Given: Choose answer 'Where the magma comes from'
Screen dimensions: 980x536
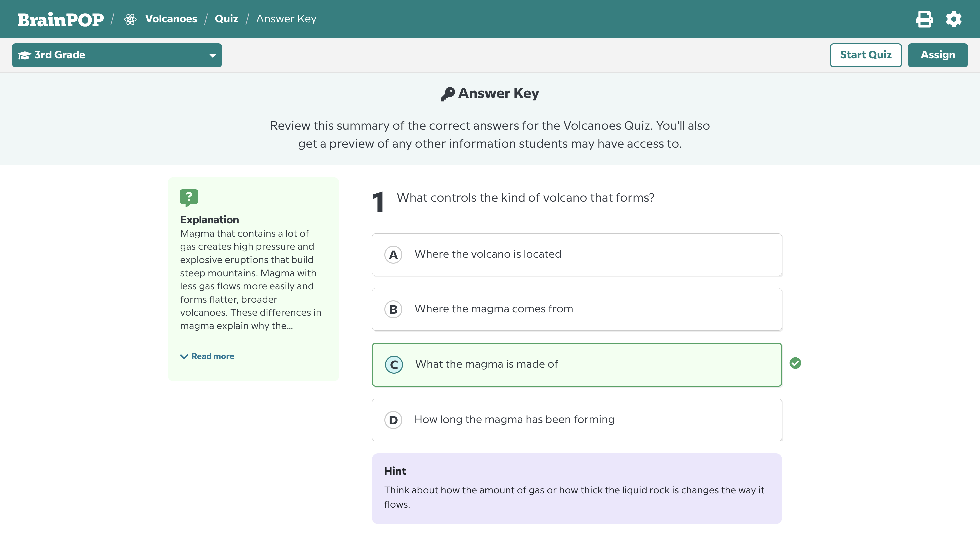Looking at the screenshot, I should (x=577, y=310).
